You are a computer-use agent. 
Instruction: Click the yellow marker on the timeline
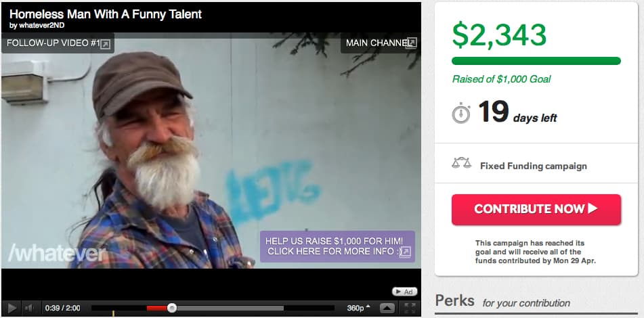(x=113, y=313)
